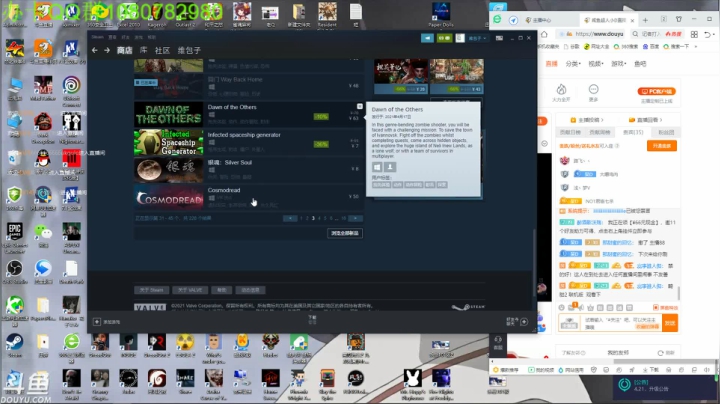Click browser undo restore arrow icon

coord(708,34)
